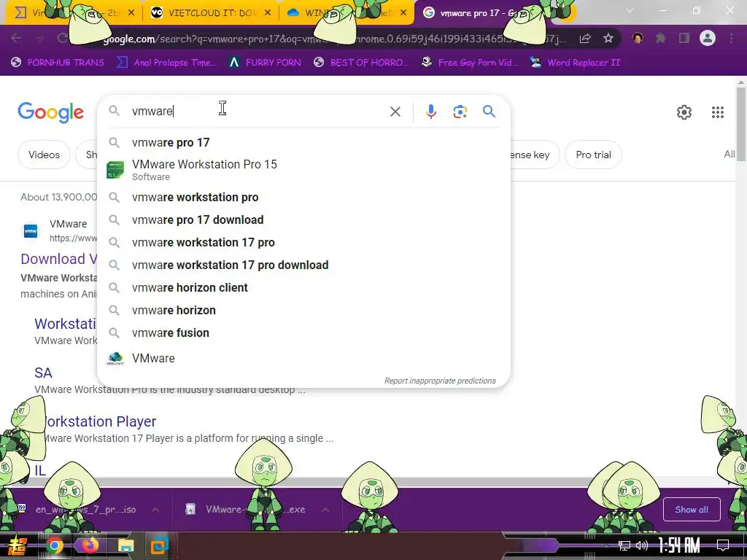Click the Chrome address bar URL
This screenshot has height=560, width=747.
click(333, 39)
